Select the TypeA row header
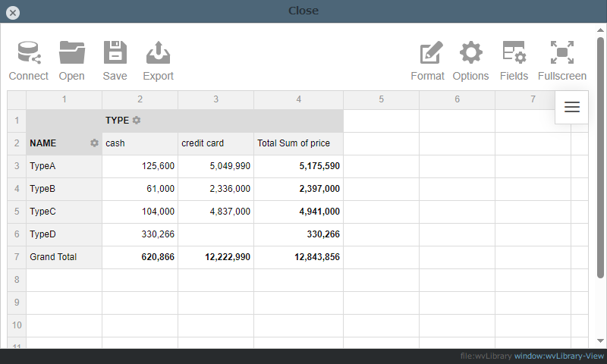 (64, 166)
